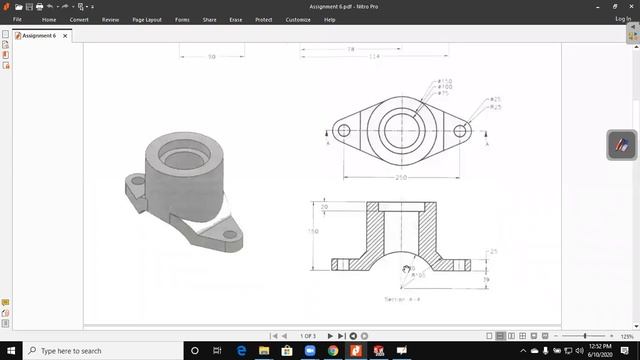The height and width of the screenshot is (360, 640).
Task: Click the Save disk icon
Action: [x=29, y=7]
